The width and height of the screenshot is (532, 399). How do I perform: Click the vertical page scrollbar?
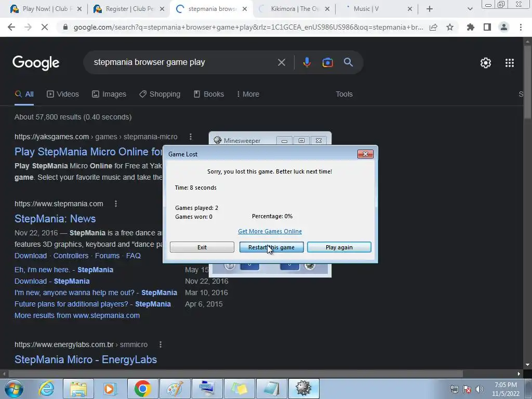coord(528,82)
